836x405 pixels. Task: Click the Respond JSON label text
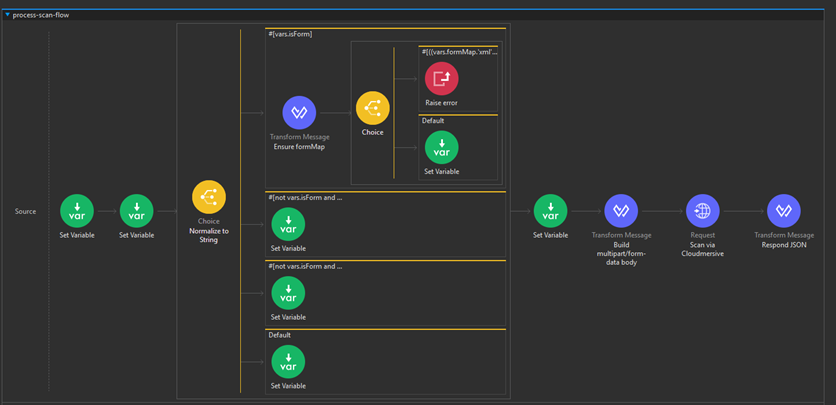pyautogui.click(x=783, y=243)
